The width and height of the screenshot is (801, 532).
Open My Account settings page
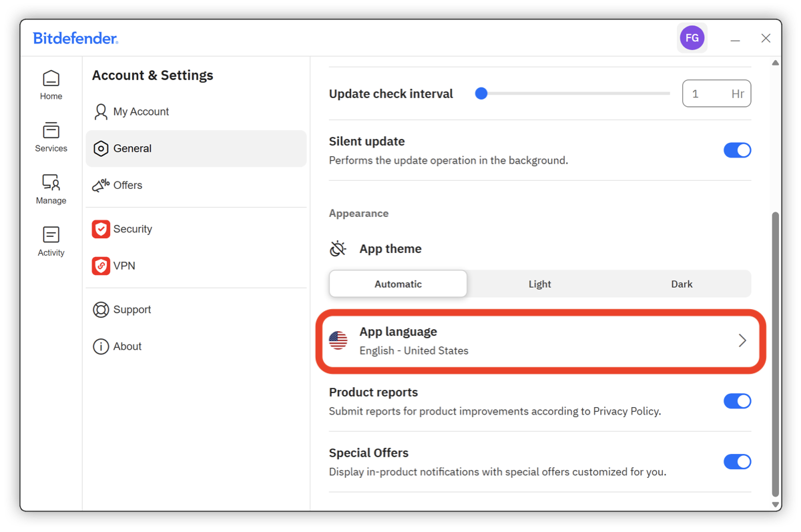click(x=196, y=111)
